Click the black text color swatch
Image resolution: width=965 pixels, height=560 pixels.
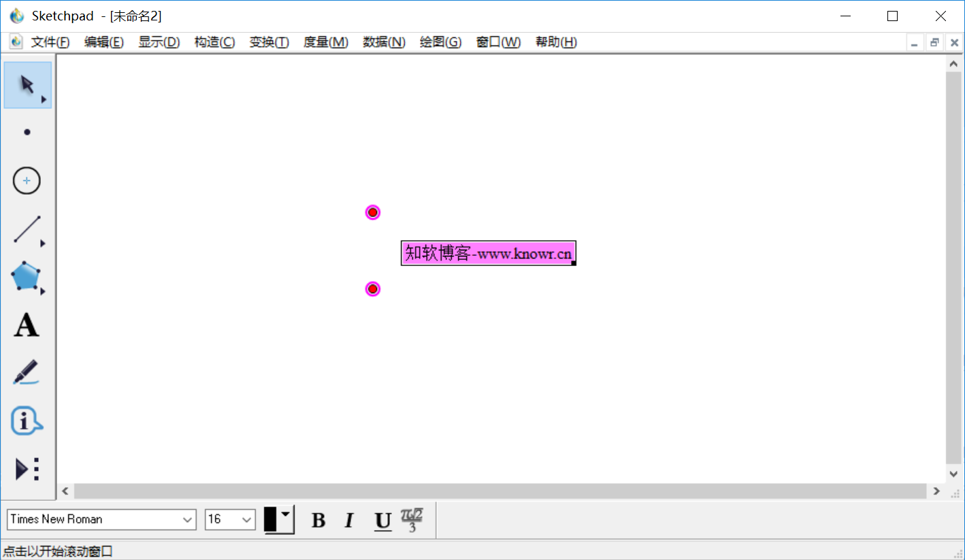[x=271, y=520]
